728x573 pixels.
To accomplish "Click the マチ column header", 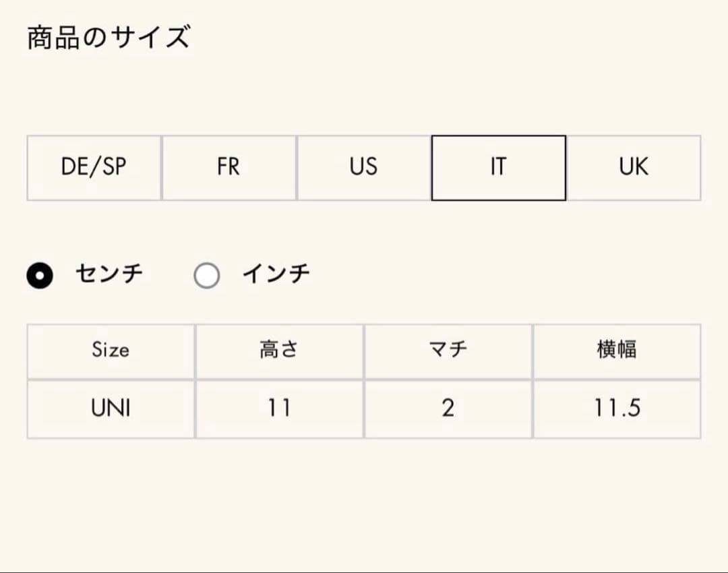I will coord(448,350).
